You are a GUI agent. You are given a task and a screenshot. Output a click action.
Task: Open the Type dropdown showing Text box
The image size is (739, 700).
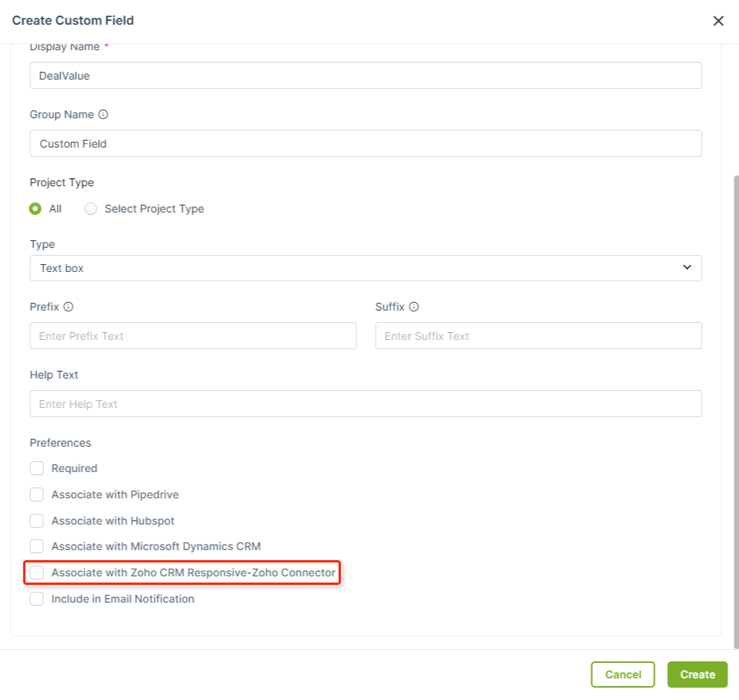(366, 268)
